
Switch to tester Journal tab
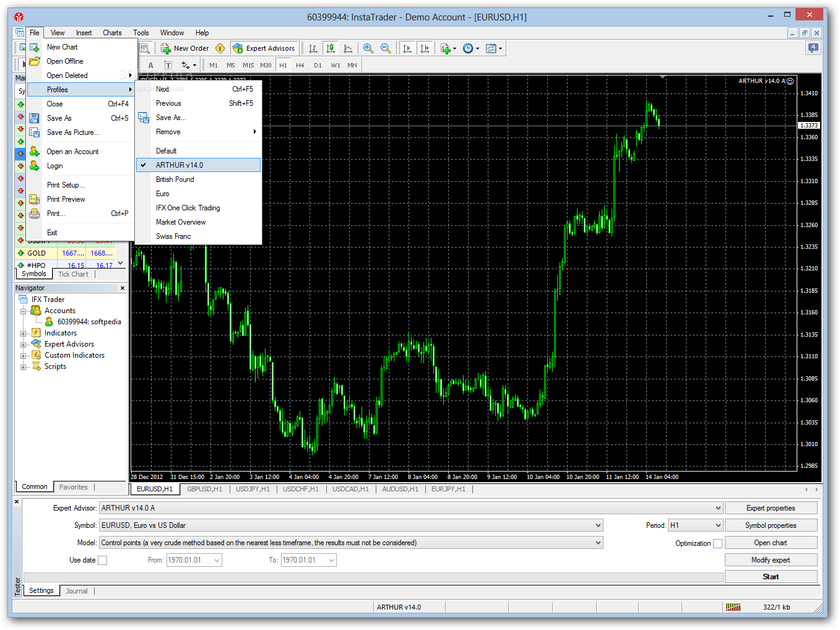(77, 591)
